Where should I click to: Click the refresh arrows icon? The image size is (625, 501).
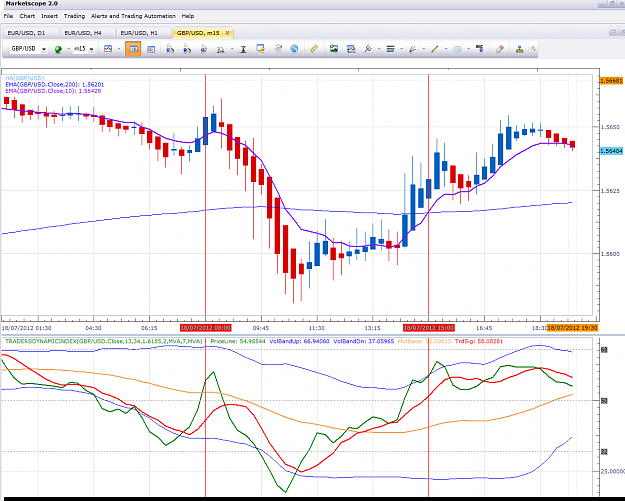pos(278,49)
